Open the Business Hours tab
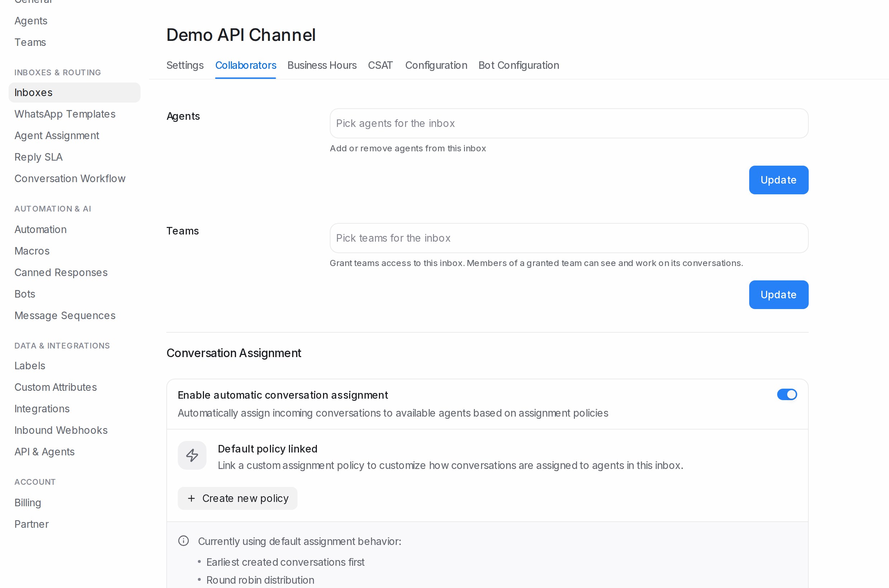Screen dimensions: 889x588 click(x=322, y=65)
